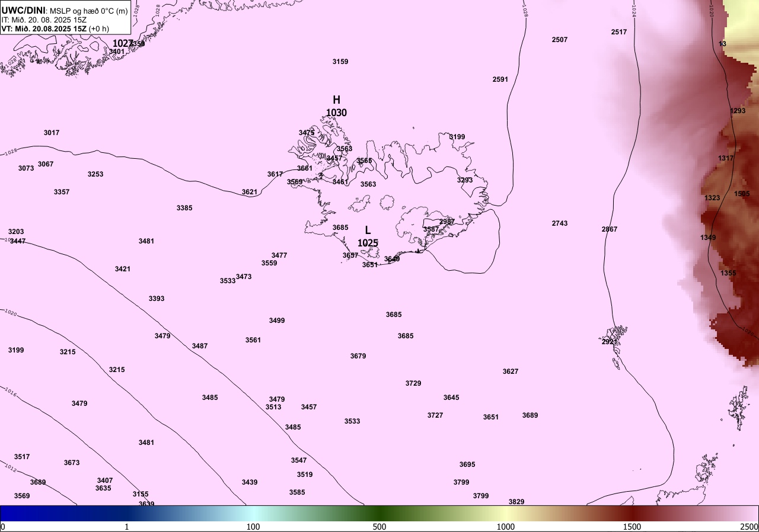Click the 3829 height value

[x=516, y=502]
